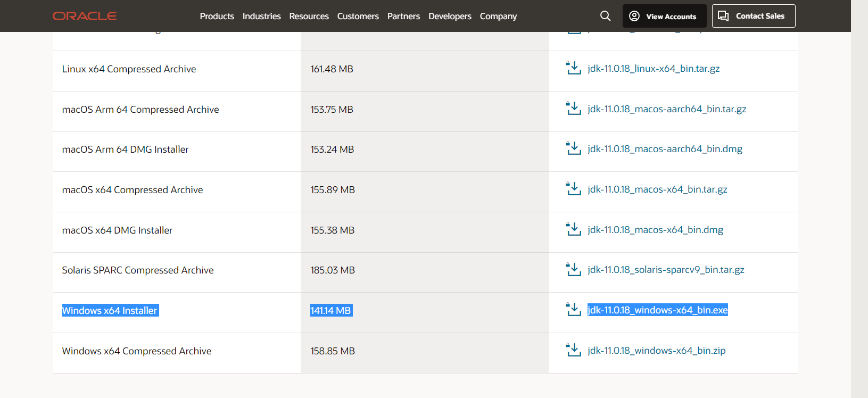Click download icon for windows-x64 exe
Viewport: 868px width, 398px height.
pyautogui.click(x=573, y=310)
